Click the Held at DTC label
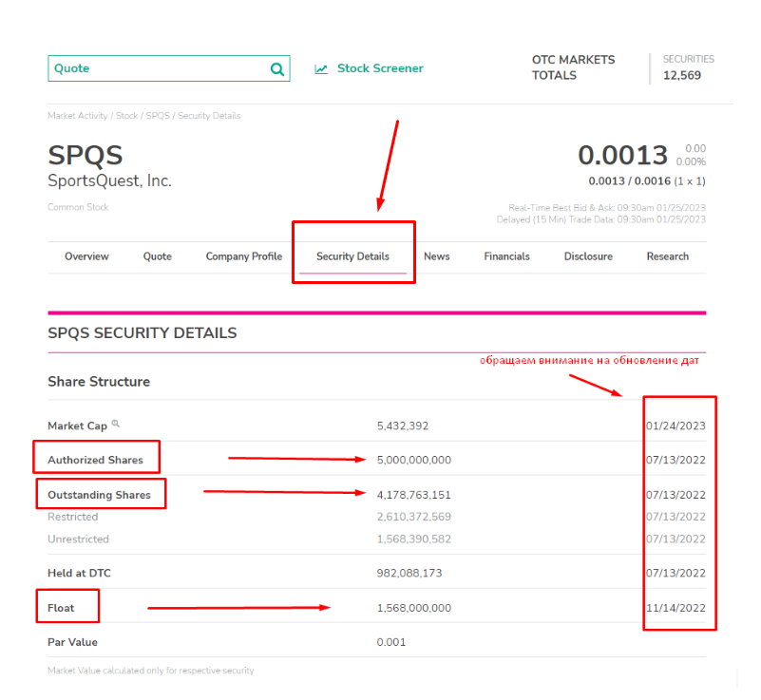Viewport: 761px width, 700px height. coord(79,574)
